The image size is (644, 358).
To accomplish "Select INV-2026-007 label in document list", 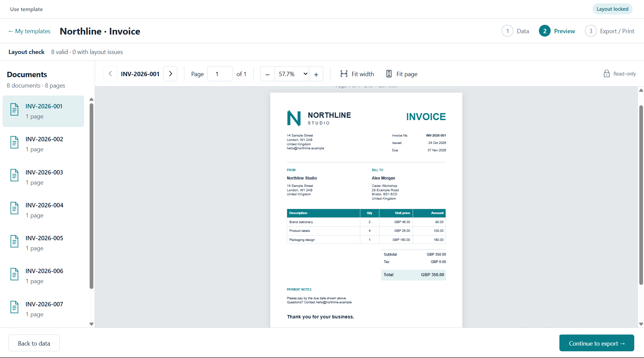I will tap(44, 304).
